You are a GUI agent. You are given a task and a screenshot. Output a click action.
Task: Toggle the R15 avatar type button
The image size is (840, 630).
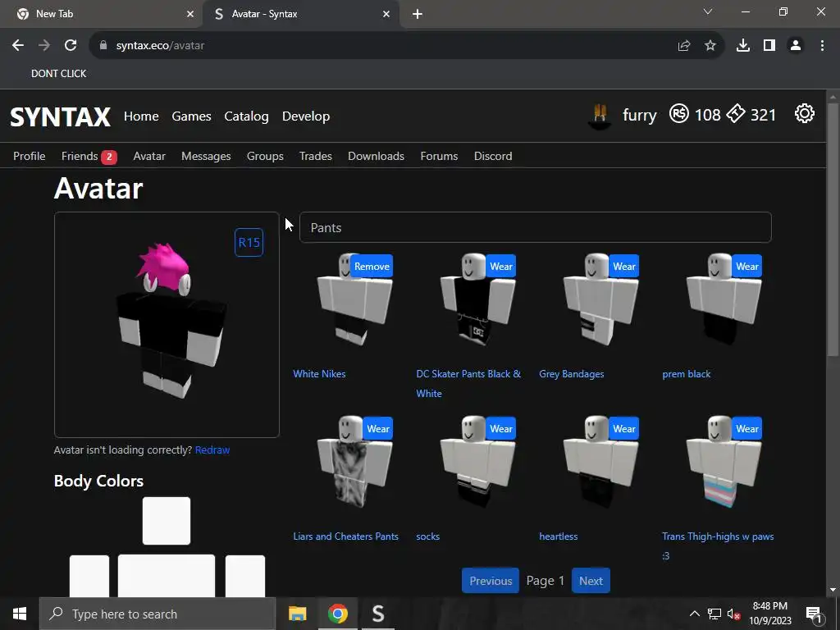point(249,243)
